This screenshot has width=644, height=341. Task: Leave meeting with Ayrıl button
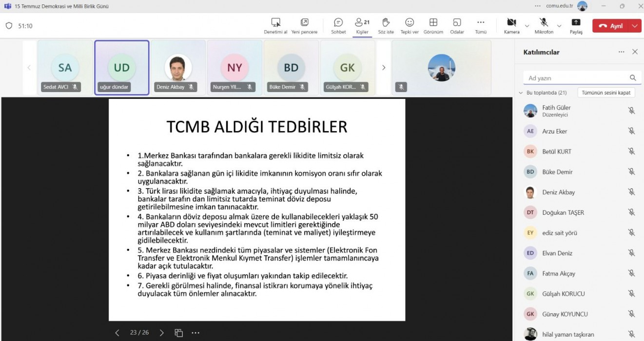(611, 26)
